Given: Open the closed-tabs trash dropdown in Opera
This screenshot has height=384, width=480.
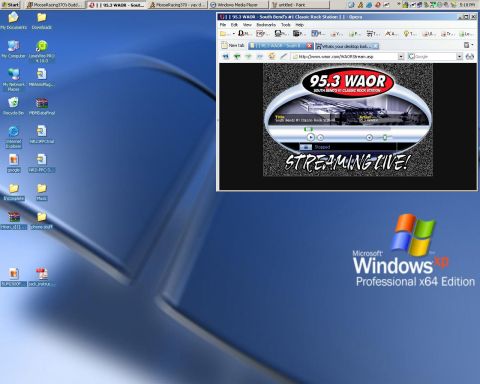Looking at the screenshot, I should [x=468, y=45].
